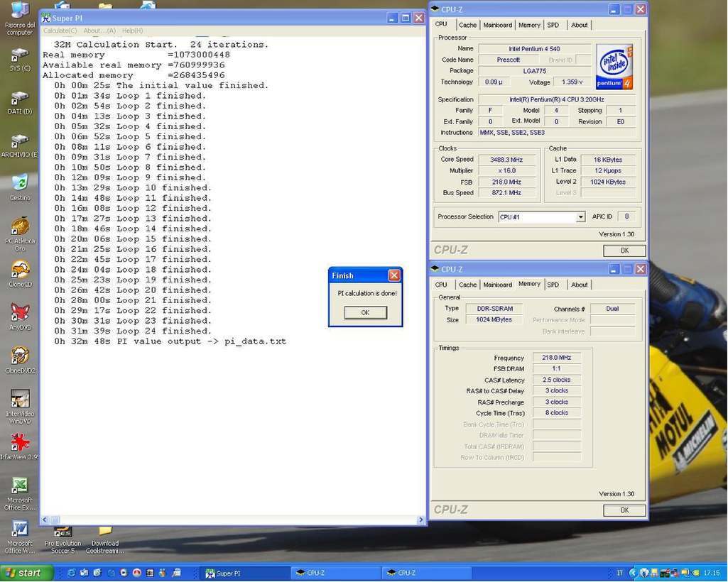This screenshot has height=582, width=728.
Task: Open Calculate(C) menu in Super PI
Action: tap(60, 31)
